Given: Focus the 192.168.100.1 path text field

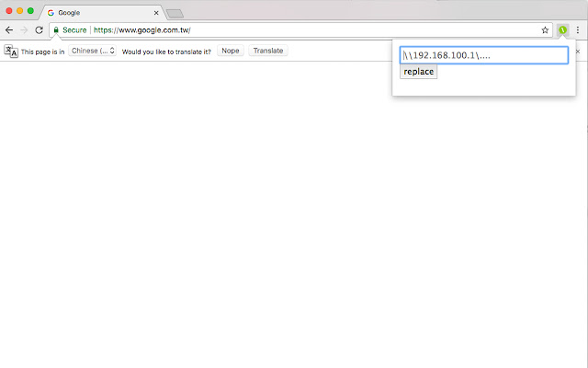Looking at the screenshot, I should tap(484, 55).
